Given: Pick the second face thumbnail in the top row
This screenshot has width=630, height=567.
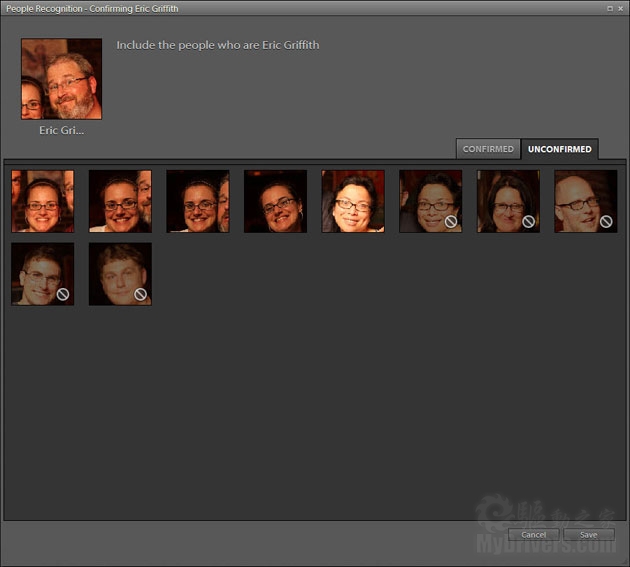Looking at the screenshot, I should (x=120, y=201).
